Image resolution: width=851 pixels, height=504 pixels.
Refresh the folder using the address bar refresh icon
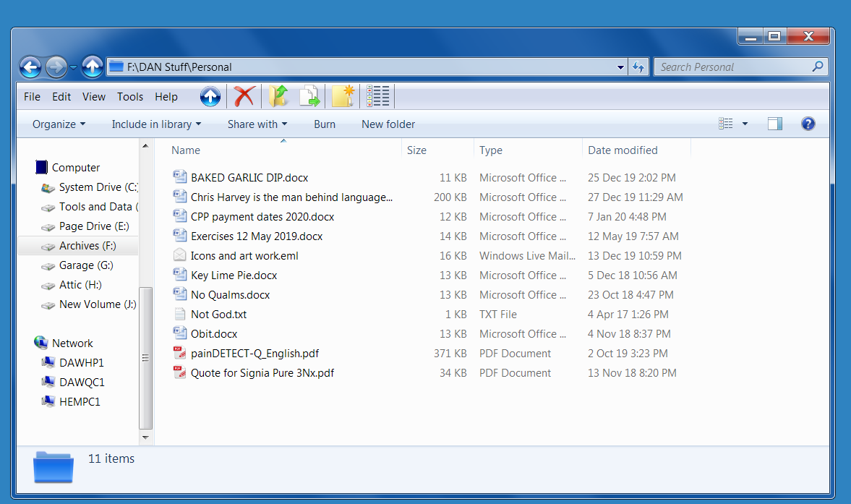point(638,67)
